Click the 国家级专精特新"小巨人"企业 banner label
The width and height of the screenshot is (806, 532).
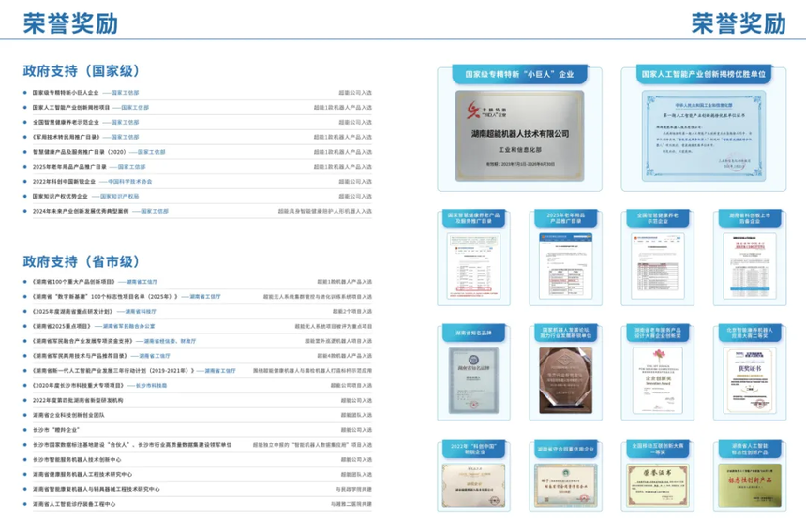[520, 74]
